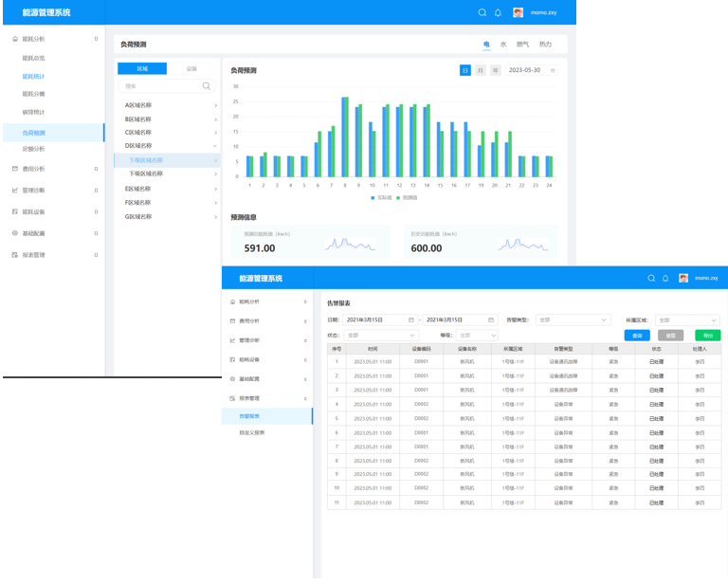
Task: Click bell icon in alarm report window header
Action: pos(665,278)
